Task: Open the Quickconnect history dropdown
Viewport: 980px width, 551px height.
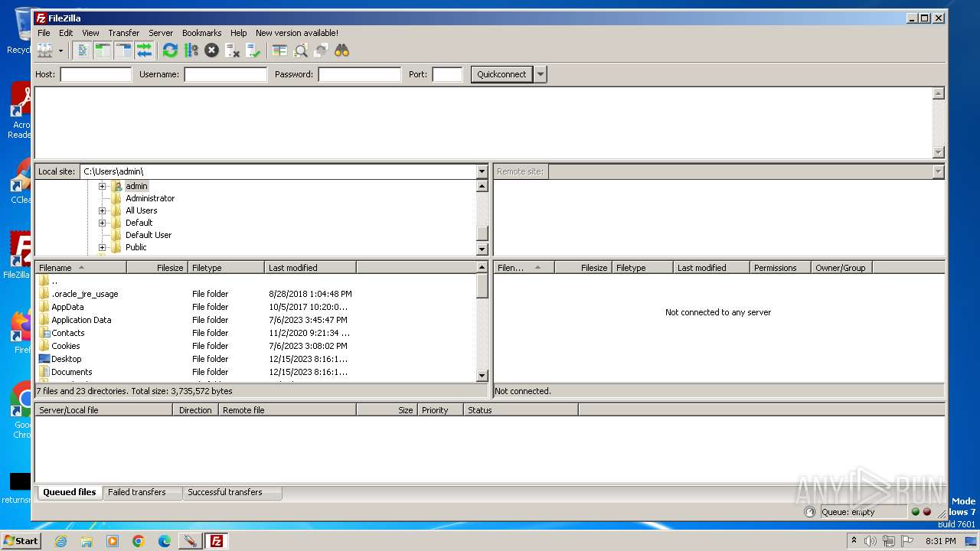Action: [541, 74]
